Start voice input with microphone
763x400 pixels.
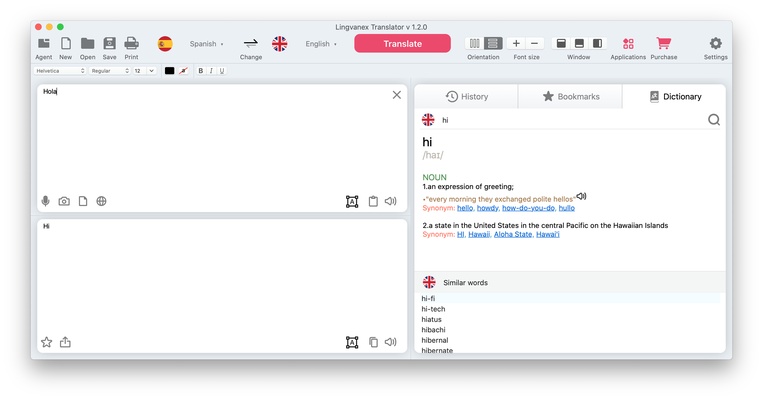[45, 201]
